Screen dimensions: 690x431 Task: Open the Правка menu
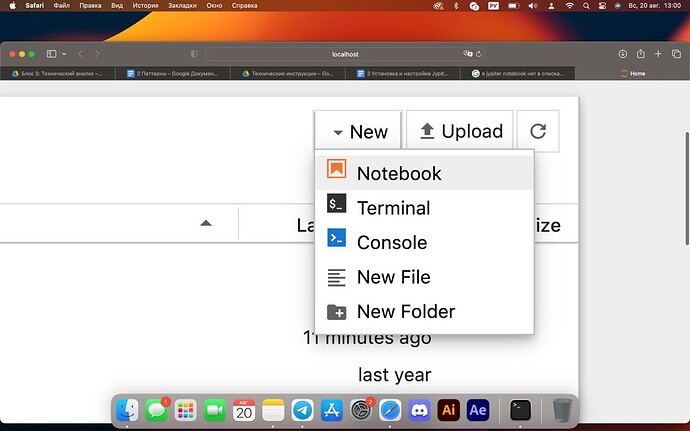[x=90, y=6]
